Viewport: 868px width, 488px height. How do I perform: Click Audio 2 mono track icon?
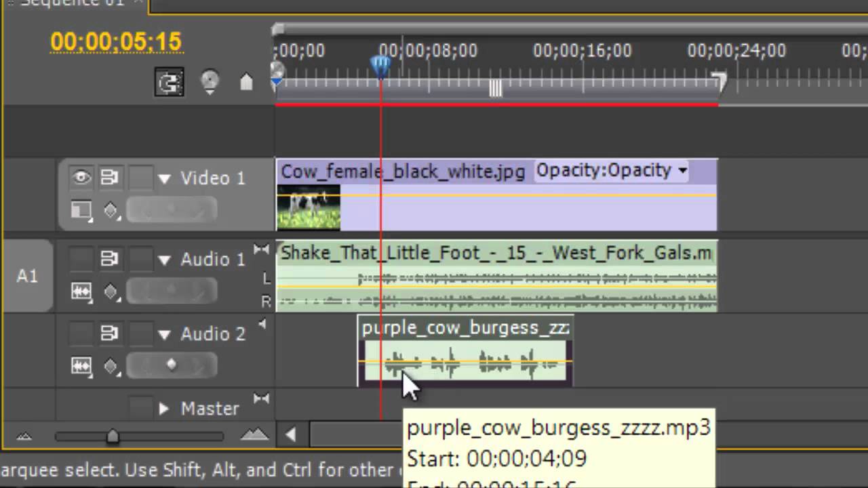(262, 325)
